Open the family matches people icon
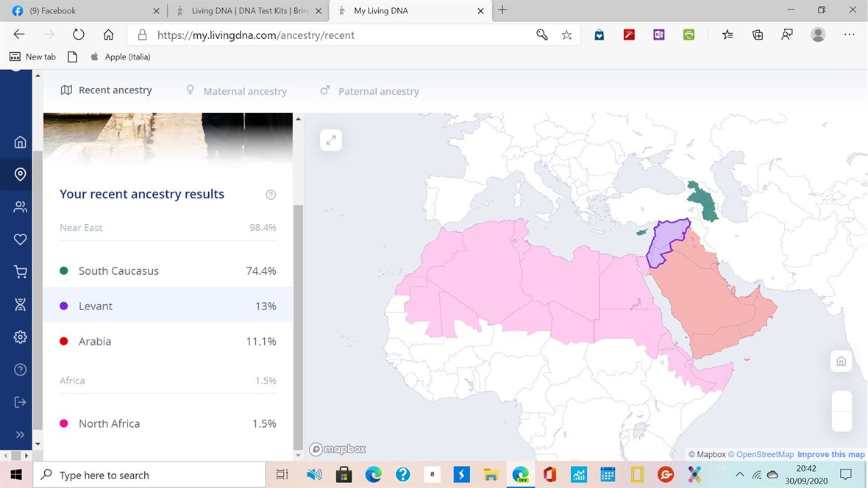 [20, 207]
